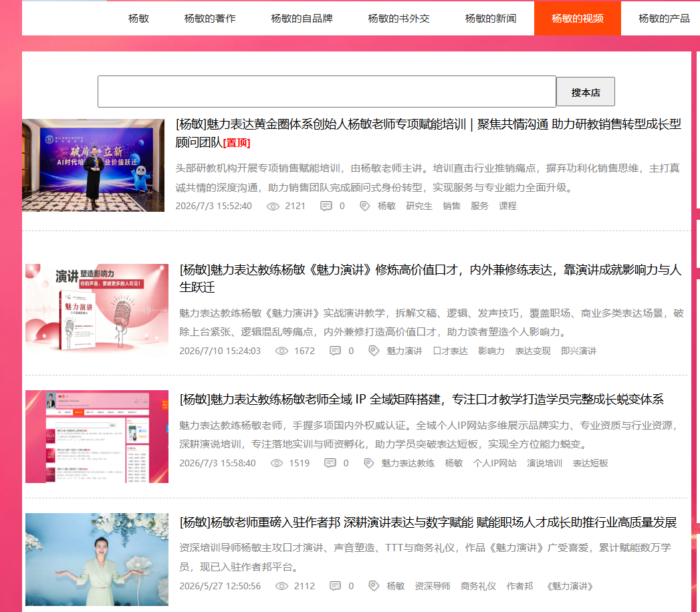This screenshot has height=612, width=700.
Task: Select the 影响力 tag
Action: 491,351
